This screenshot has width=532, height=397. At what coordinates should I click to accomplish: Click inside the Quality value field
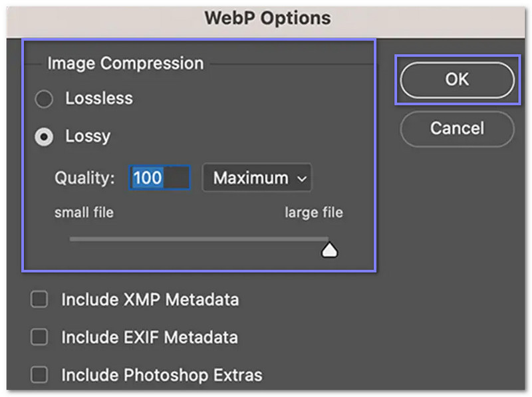pos(160,178)
